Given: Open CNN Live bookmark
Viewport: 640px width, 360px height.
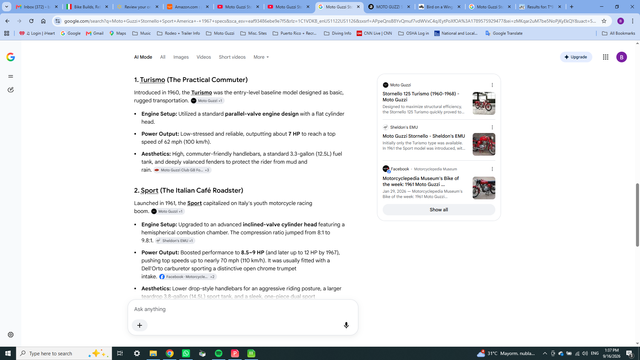Looking at the screenshot, I should coord(374,33).
